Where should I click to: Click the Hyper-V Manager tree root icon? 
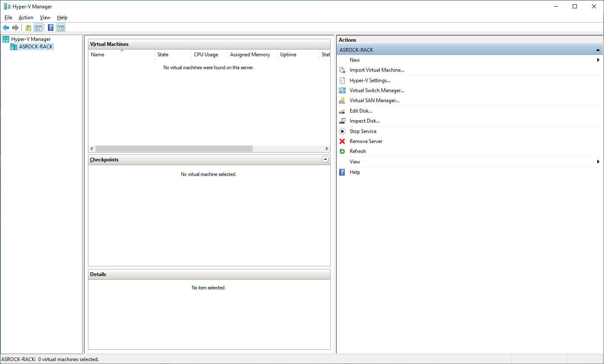pos(6,39)
